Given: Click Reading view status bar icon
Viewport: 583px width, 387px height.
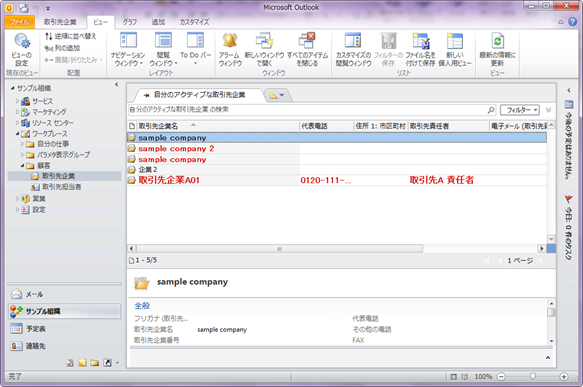Looking at the screenshot, I should (x=464, y=377).
